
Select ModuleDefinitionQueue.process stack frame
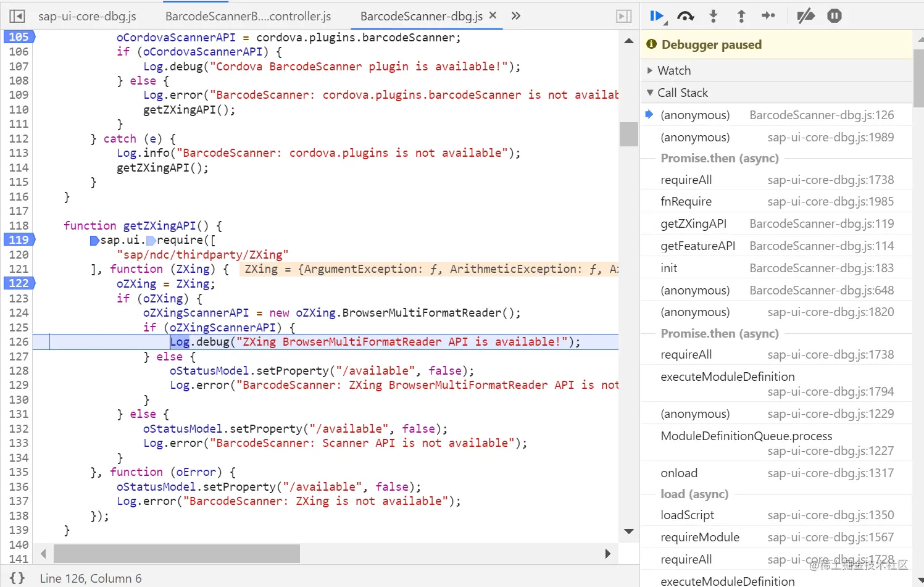click(776, 443)
